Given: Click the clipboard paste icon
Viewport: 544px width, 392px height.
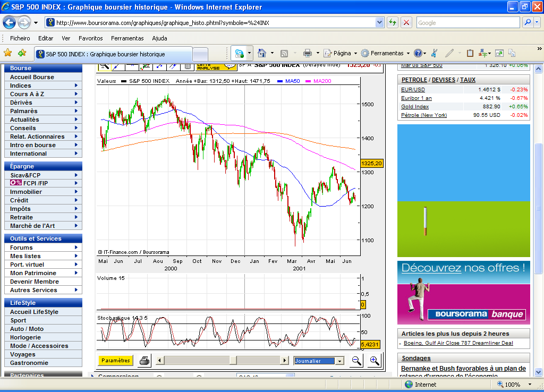Looking at the screenshot, I should tap(470, 53).
